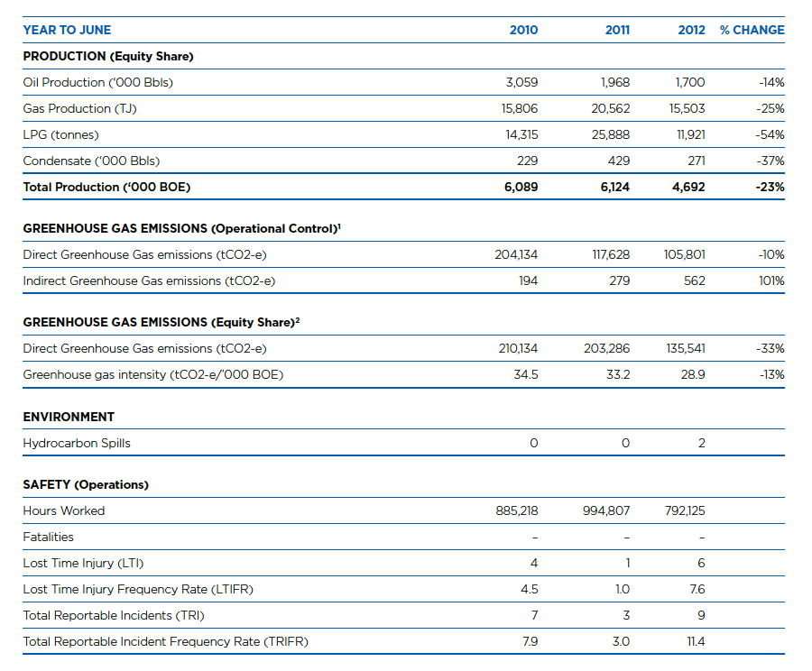The image size is (812, 671).
Task: Click the 203,286 equity emissions value
Action: [x=607, y=348]
